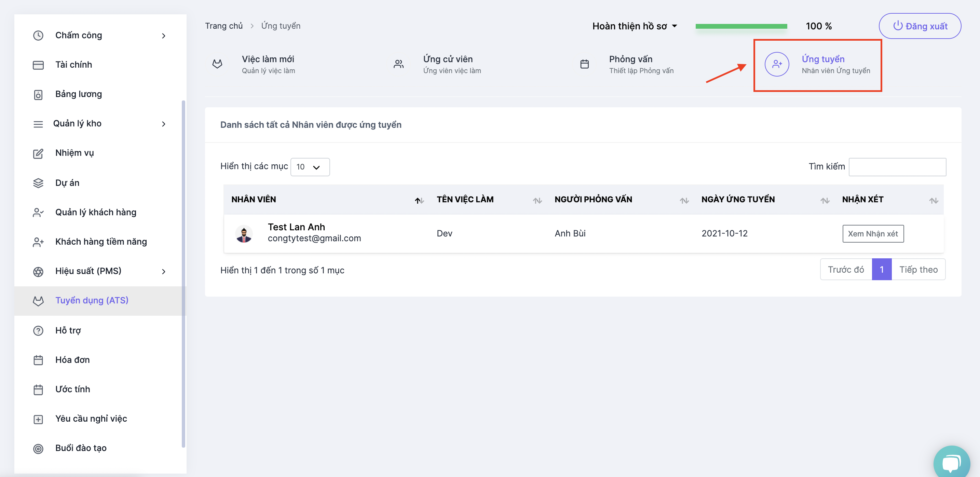
Task: Sort by the NHẬN XÉT column arrows
Action: click(x=934, y=201)
